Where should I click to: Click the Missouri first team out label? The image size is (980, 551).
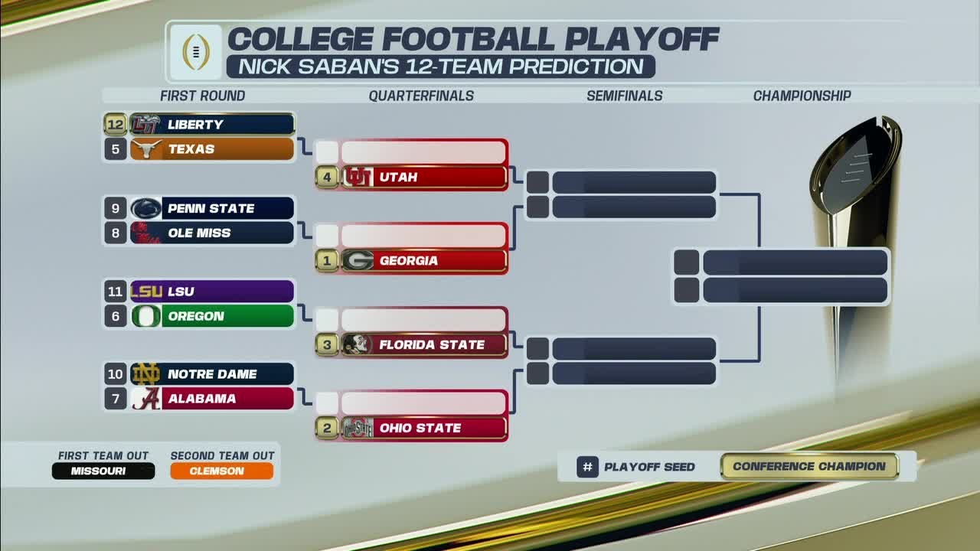coord(103,471)
